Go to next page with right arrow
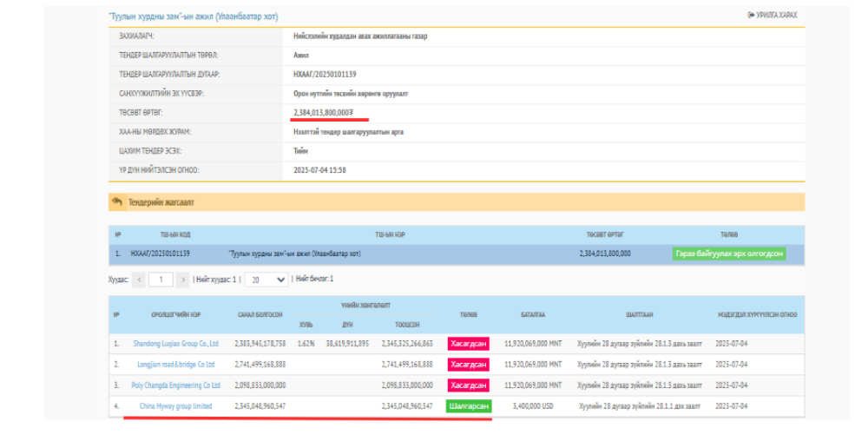This screenshot has width=868, height=448. pos(182,280)
